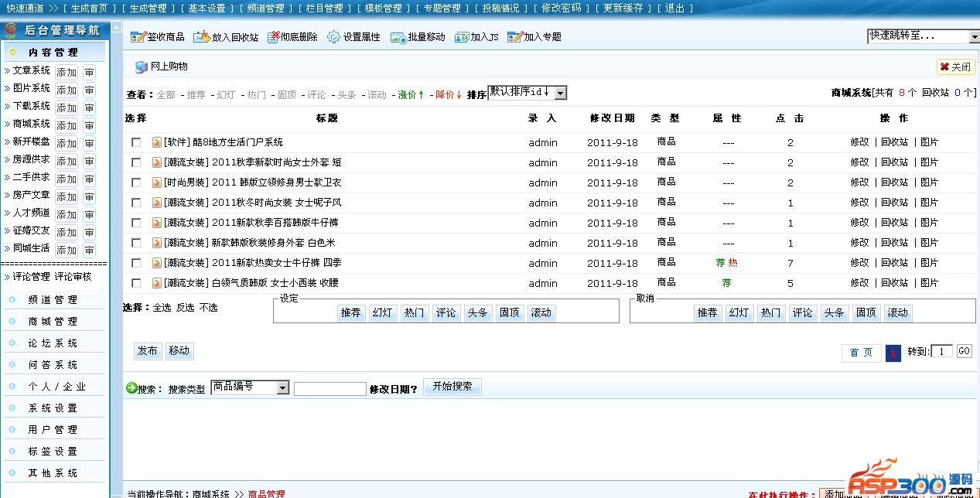The height and width of the screenshot is (498, 980).
Task: Click the search keyword text field
Action: [x=330, y=389]
